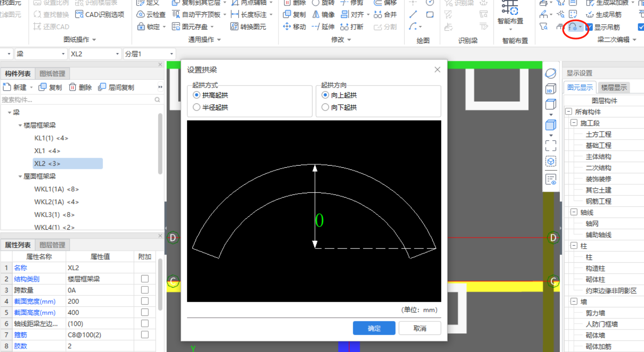
Task: Select the straight line draw tool
Action: 413,14
